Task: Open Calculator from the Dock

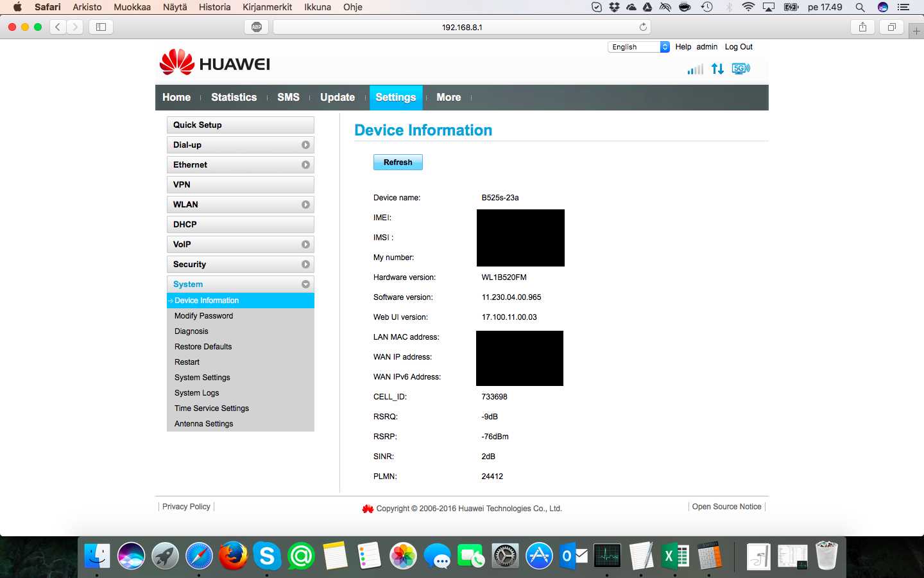Action: click(709, 556)
